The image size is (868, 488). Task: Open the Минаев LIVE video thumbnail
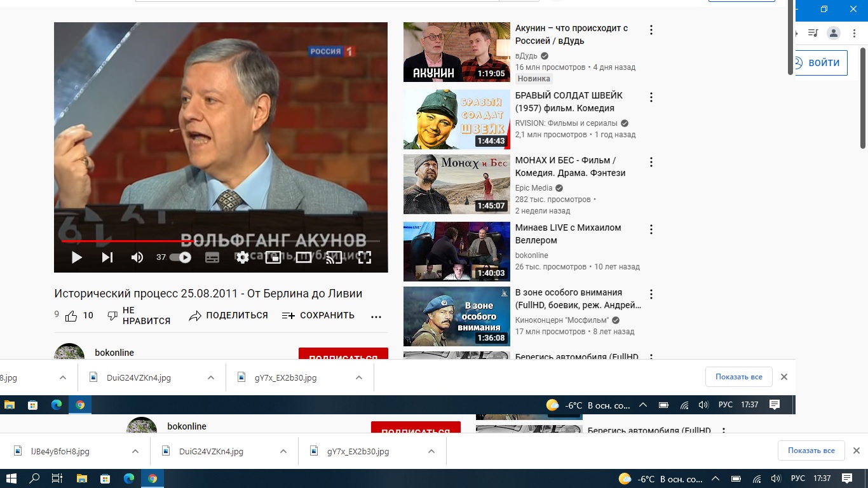(457, 252)
